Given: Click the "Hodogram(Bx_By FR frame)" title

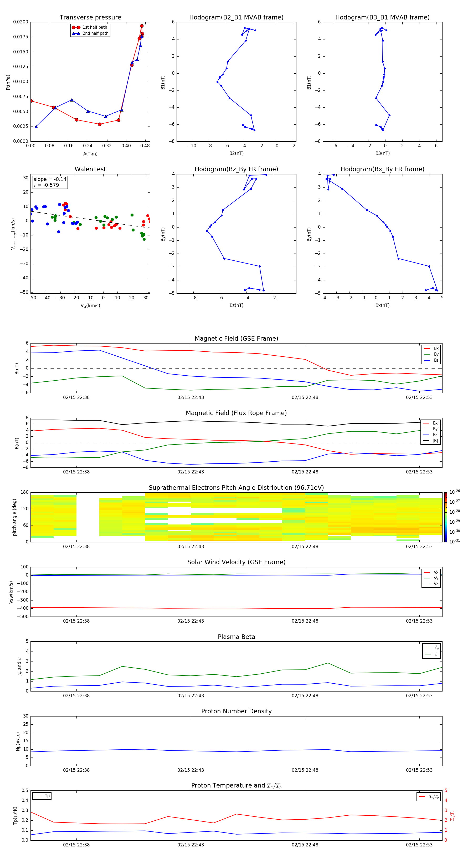Looking at the screenshot, I should click(x=382, y=169).
